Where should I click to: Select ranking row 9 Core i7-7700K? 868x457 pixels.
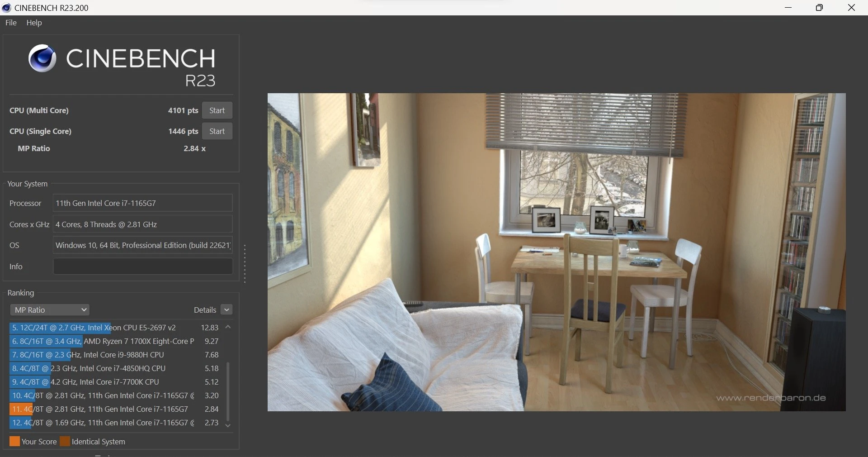pos(115,382)
